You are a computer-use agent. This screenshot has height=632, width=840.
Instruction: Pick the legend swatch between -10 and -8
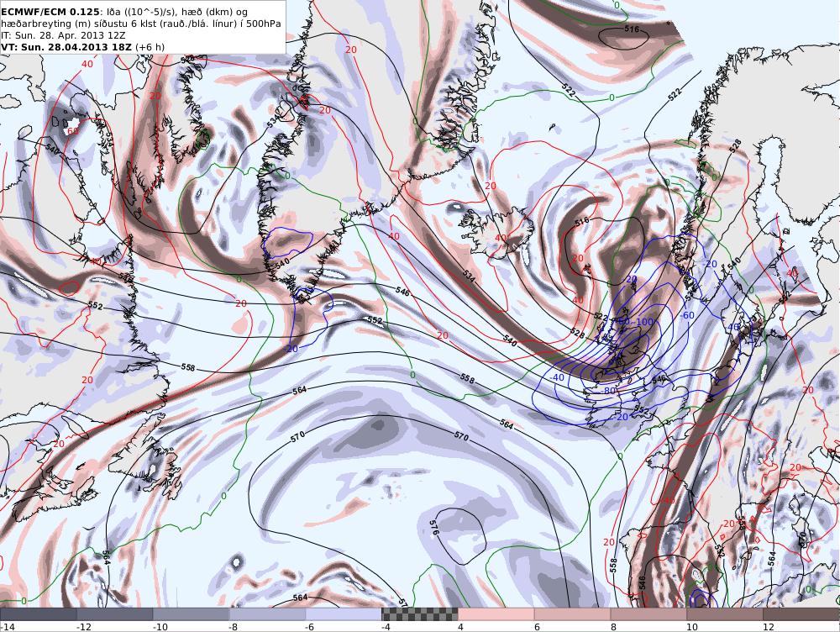(192, 614)
